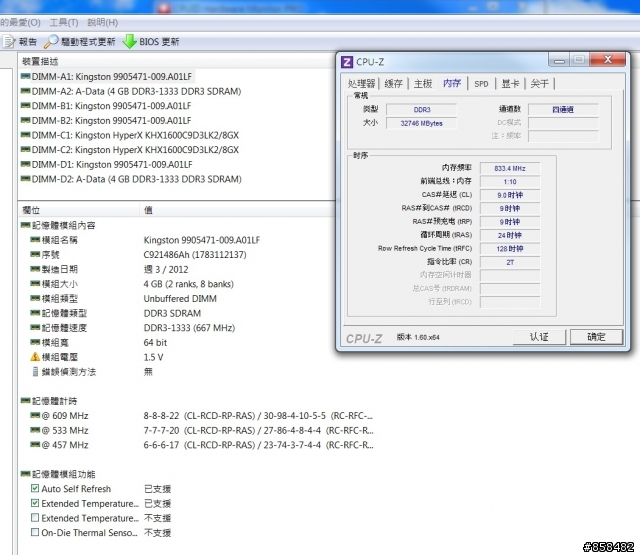
Task: Toggle the On-Die Thermal Sensor checkbox
Action: [35, 533]
